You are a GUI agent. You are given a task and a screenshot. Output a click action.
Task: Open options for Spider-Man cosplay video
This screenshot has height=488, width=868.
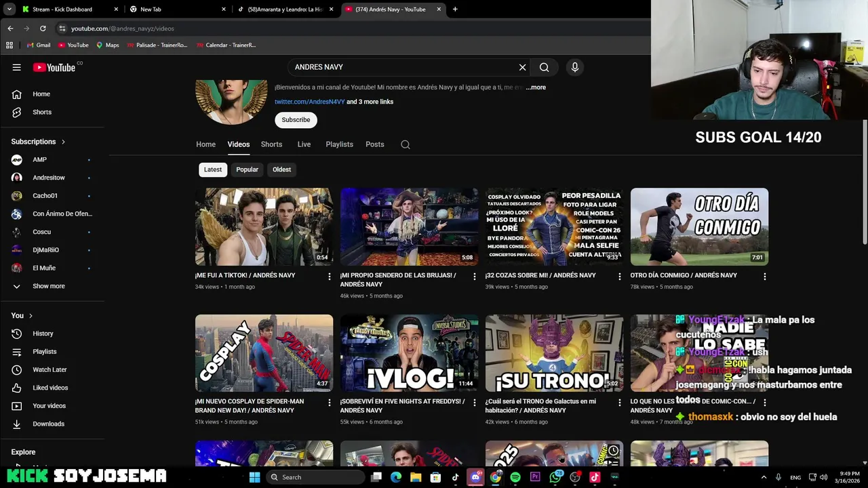point(330,403)
